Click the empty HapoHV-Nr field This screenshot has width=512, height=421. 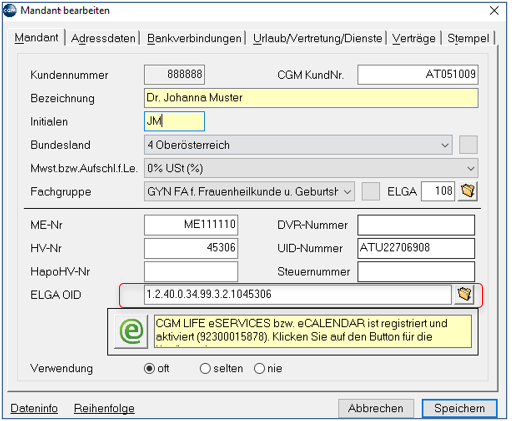pyautogui.click(x=191, y=272)
